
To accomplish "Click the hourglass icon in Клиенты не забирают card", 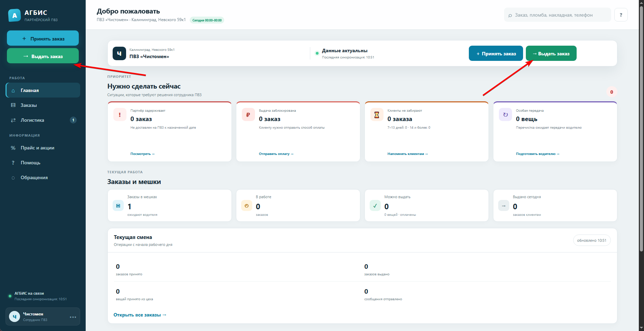I will (377, 114).
